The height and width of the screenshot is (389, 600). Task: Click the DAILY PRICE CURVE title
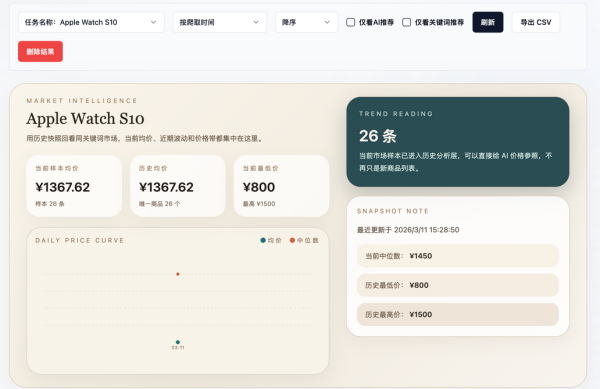coord(80,240)
